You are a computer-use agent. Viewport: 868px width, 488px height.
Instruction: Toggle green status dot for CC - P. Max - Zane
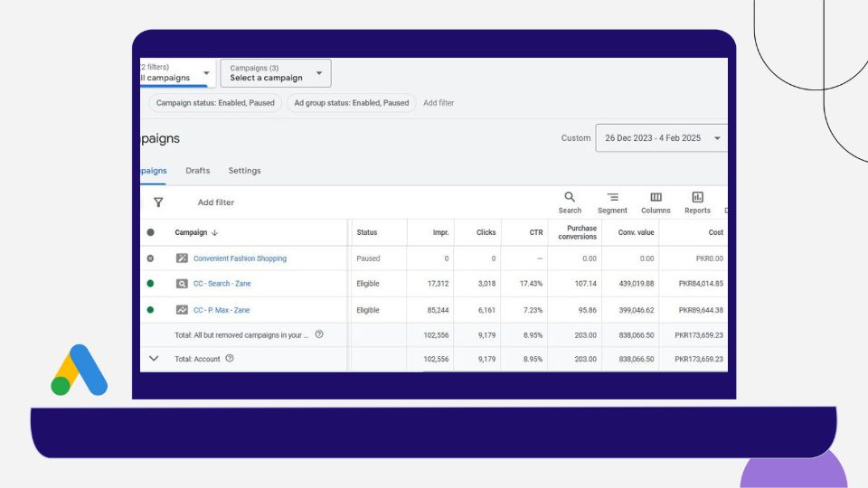[150, 310]
